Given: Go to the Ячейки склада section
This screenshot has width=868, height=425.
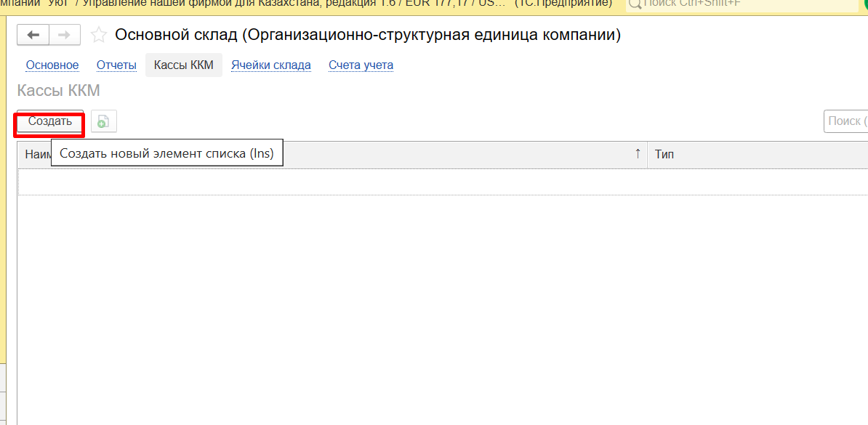Looking at the screenshot, I should [x=271, y=65].
